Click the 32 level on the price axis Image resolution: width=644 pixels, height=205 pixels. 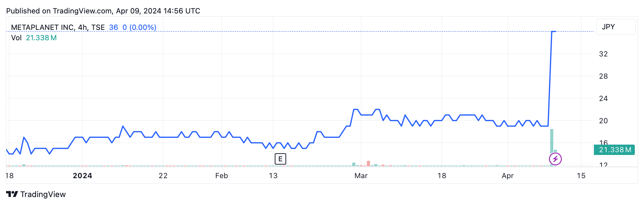click(603, 54)
